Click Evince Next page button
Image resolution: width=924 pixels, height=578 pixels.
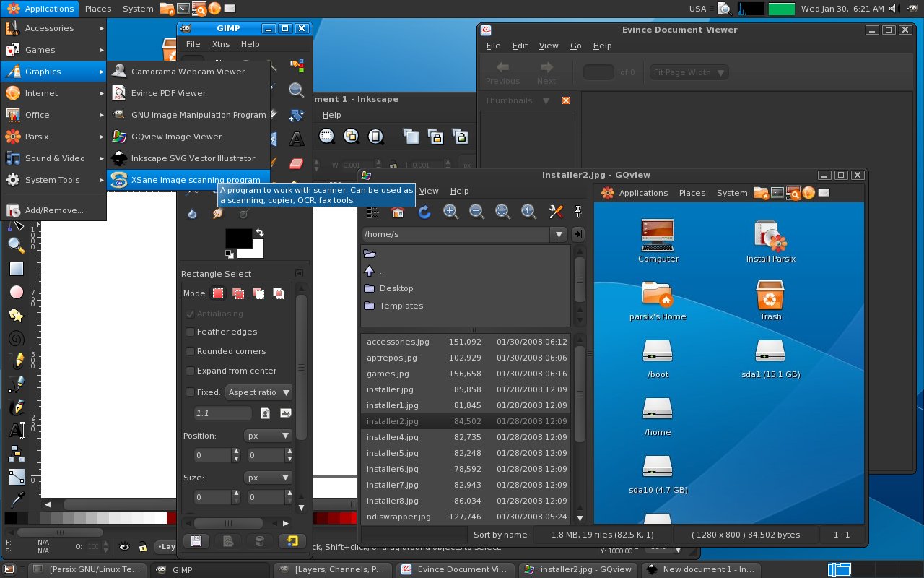pos(546,72)
